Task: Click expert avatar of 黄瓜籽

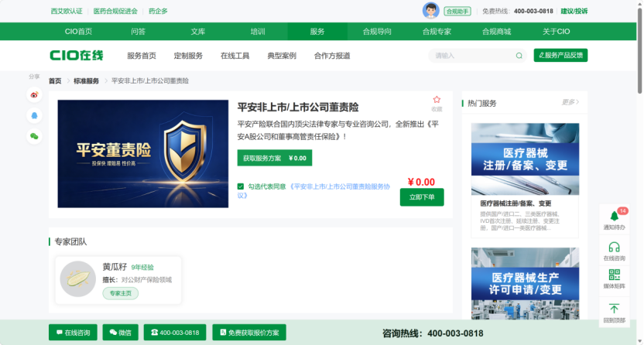Action: coord(78,279)
